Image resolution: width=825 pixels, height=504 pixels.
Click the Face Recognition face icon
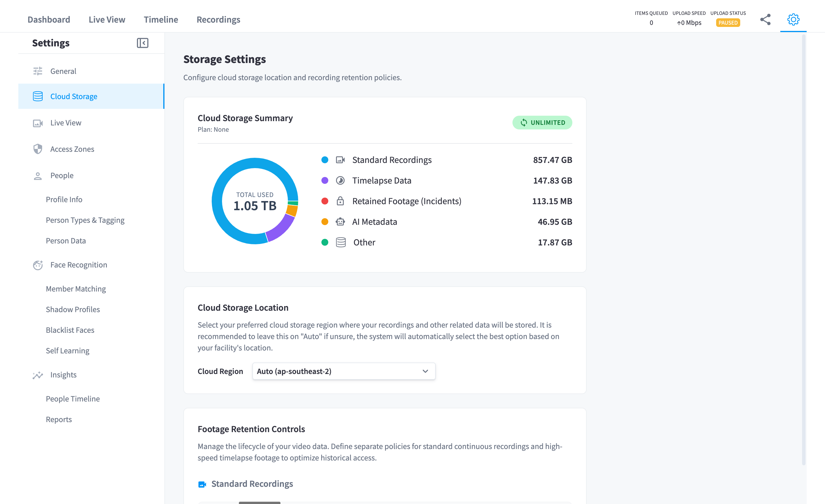(x=38, y=265)
